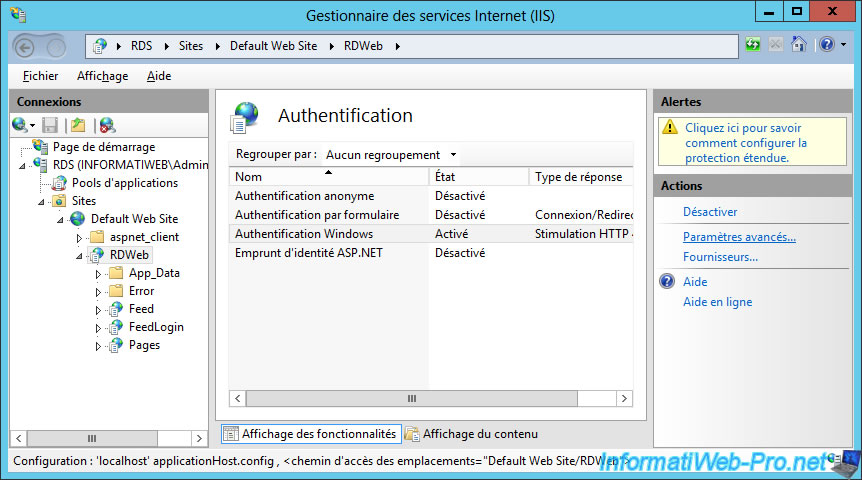Open the Help question mark icon in the toolbar
Screen dimensions: 862x480
827,45
